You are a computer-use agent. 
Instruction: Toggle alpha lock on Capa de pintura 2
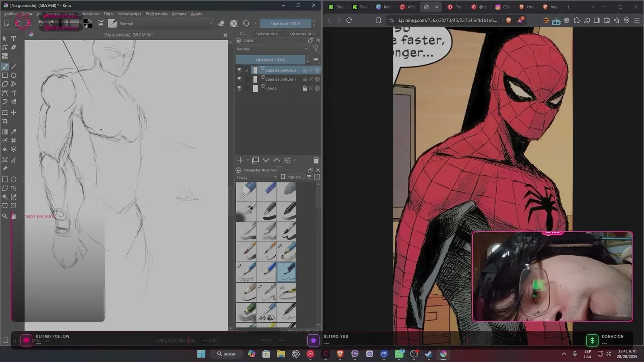click(317, 70)
